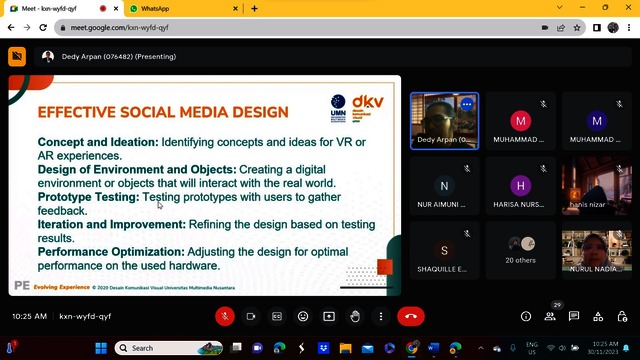This screenshot has width=640, height=360.
Task: Close the Meet browser tab
Action: click(116, 9)
